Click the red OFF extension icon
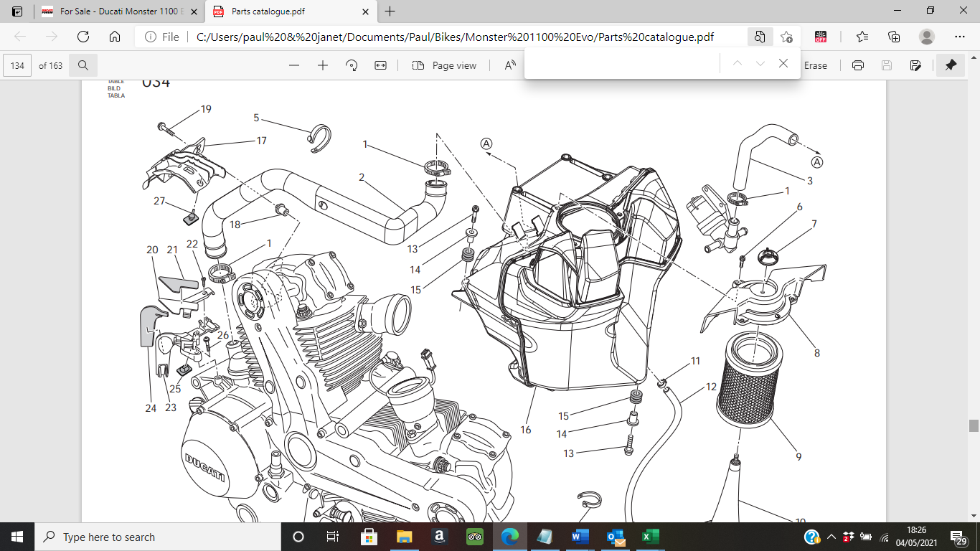Viewport: 980px width, 551px height. pyautogui.click(x=821, y=37)
